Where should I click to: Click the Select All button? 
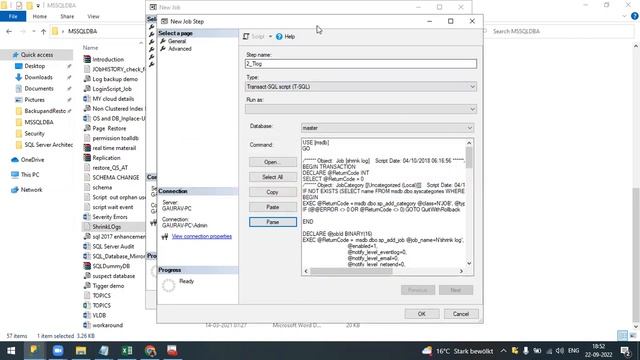tap(273, 177)
